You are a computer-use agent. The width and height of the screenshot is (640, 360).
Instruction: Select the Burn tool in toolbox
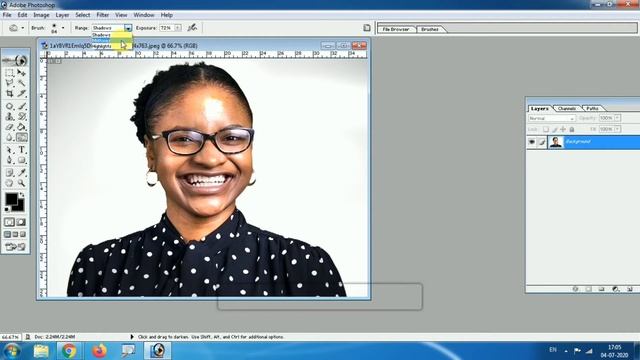click(22, 138)
